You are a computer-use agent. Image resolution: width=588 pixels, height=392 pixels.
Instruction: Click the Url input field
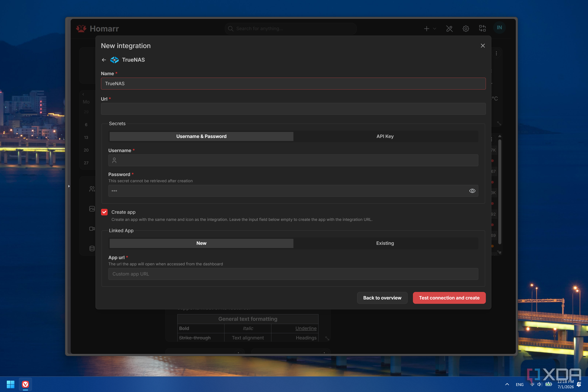click(293, 109)
